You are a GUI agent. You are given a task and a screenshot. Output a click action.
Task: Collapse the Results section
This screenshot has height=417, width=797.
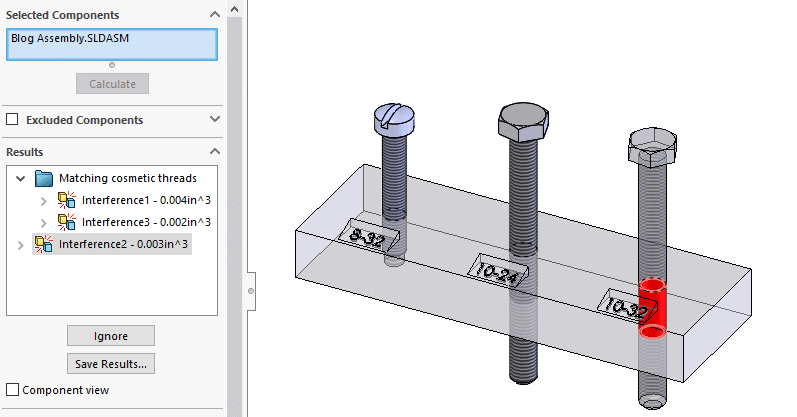coord(215,152)
